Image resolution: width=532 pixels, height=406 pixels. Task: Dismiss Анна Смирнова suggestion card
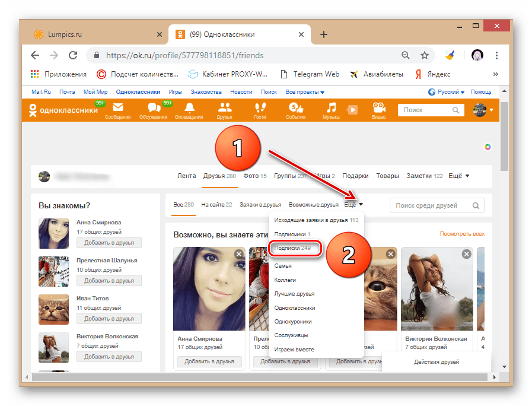click(239, 254)
